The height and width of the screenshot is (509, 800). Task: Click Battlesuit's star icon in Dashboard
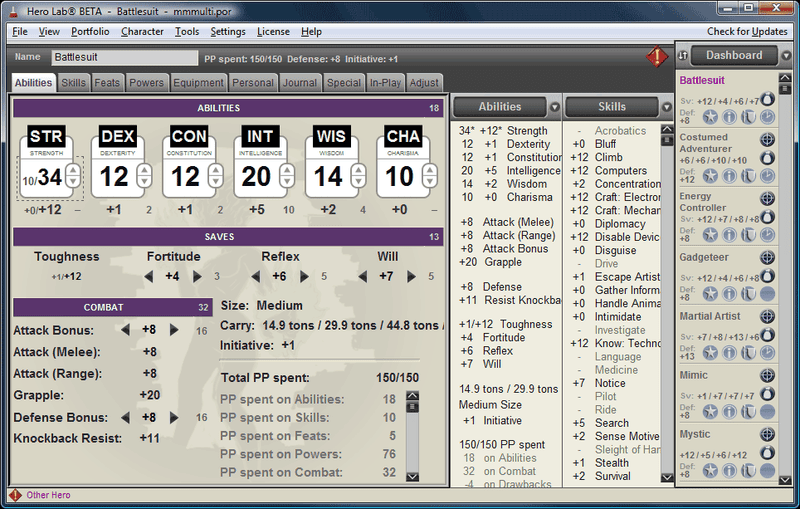(710, 117)
